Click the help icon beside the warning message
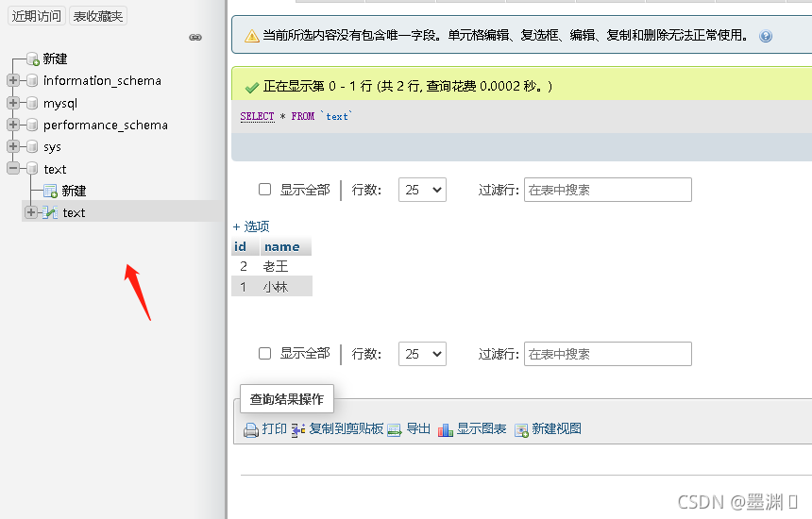812x519 pixels. 766,36
